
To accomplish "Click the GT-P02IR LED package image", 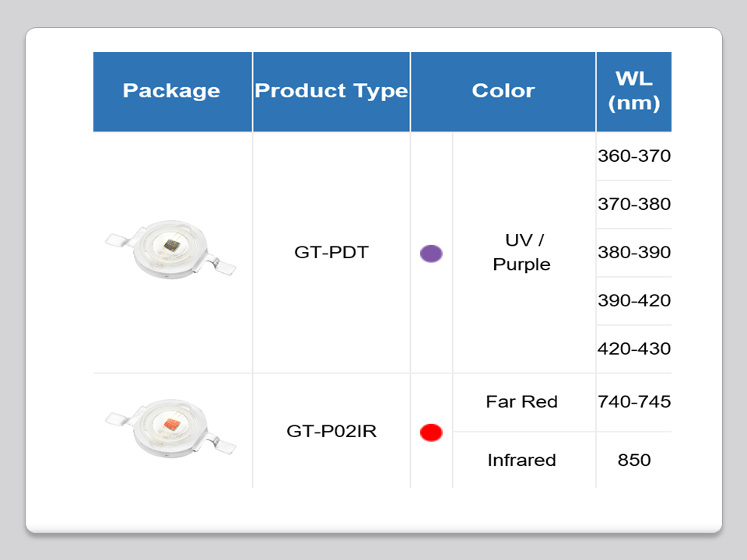I will click(170, 427).
